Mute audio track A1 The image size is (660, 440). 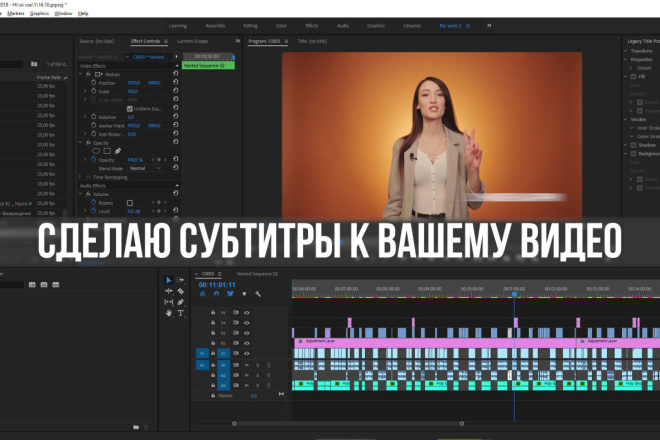click(x=247, y=365)
